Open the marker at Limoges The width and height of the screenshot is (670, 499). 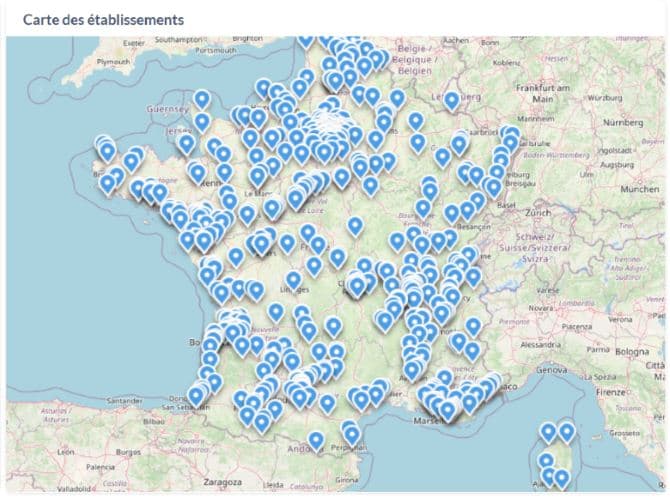click(x=293, y=281)
